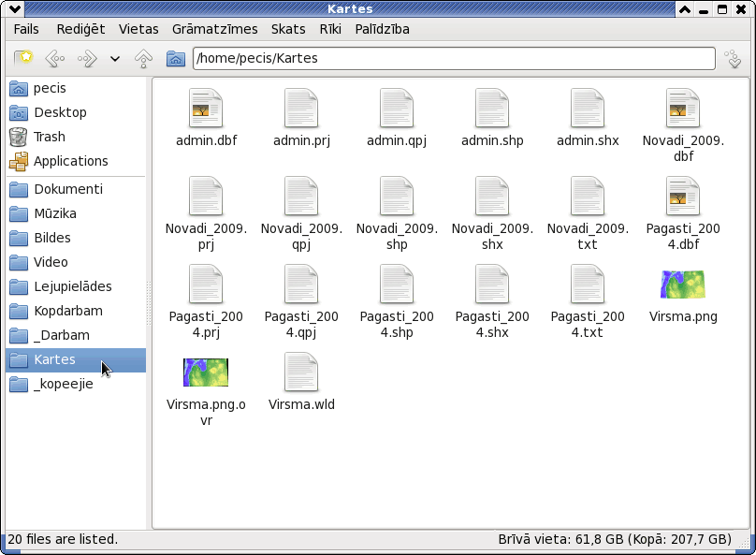Open Trash from the sidebar
This screenshot has height=555, width=756.
click(76, 137)
